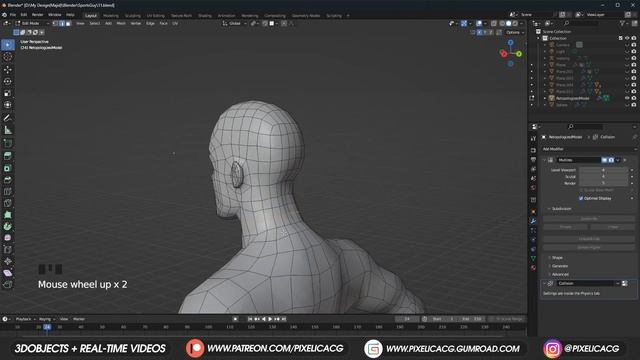
Task: Select the Select Box tool
Action: [8, 45]
